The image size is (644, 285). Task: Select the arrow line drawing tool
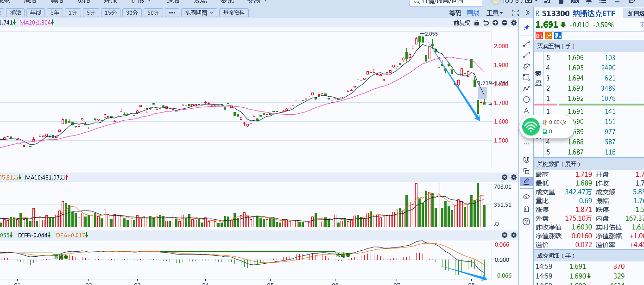[x=526, y=55]
